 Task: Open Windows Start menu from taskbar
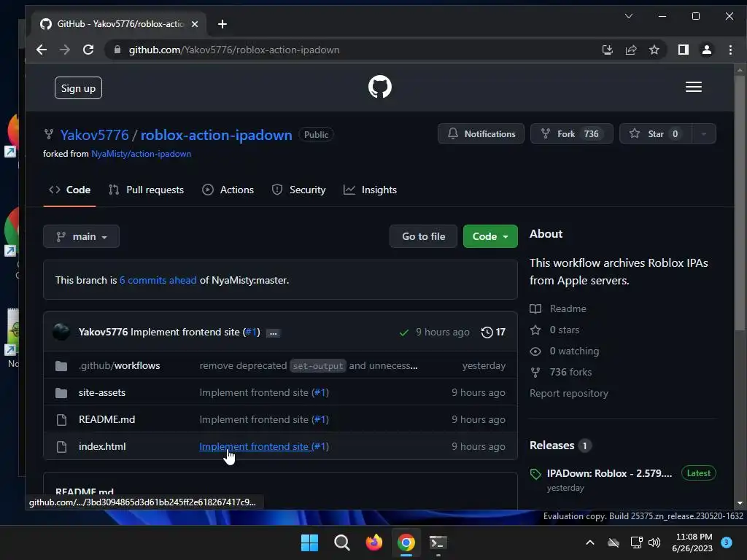coord(309,542)
